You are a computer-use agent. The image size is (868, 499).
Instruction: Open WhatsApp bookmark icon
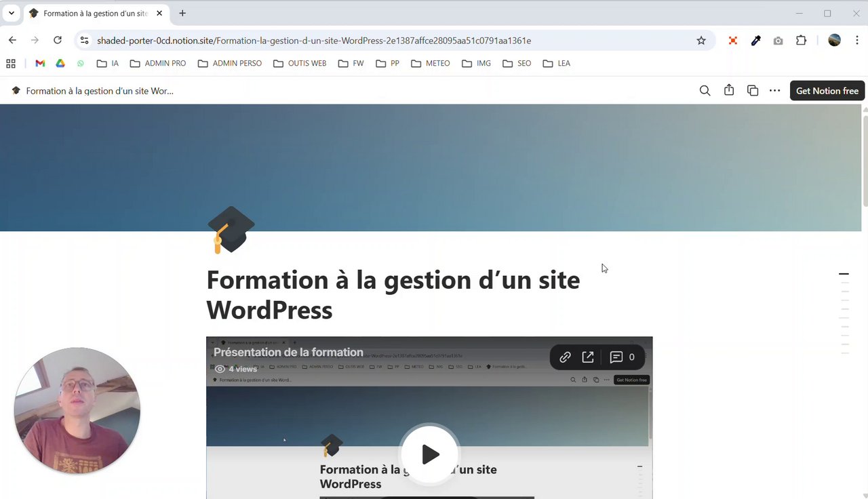click(81, 63)
